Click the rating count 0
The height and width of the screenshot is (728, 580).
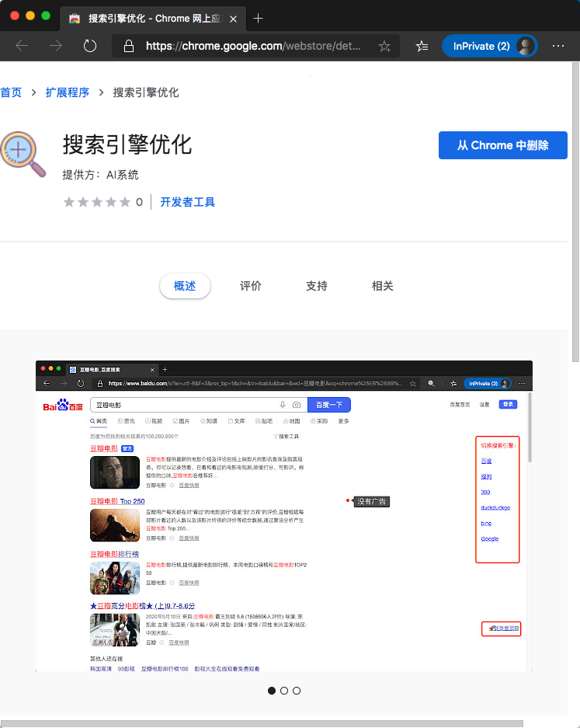139,202
